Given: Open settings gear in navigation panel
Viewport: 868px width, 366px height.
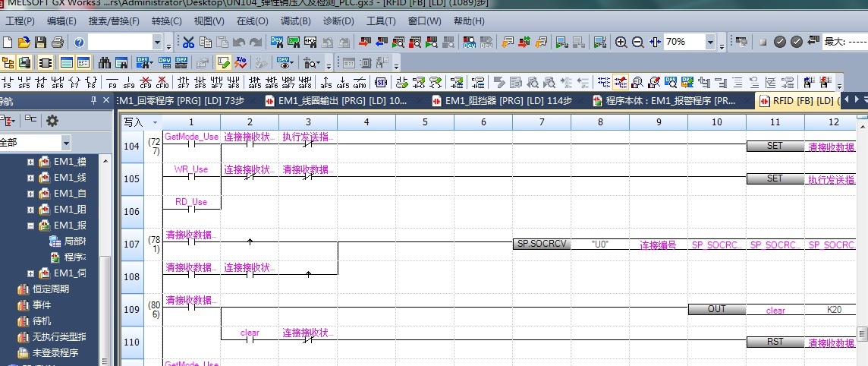Looking at the screenshot, I should (x=52, y=120).
